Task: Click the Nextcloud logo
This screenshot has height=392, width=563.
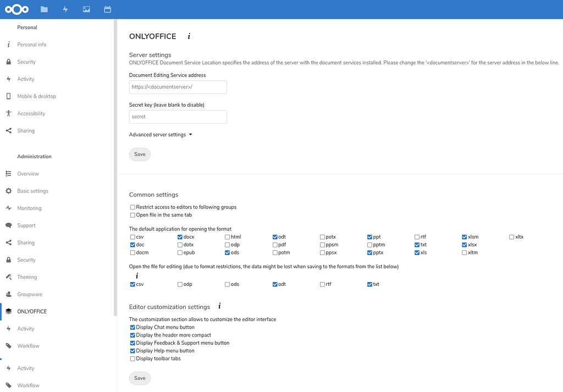Action: coord(16,9)
